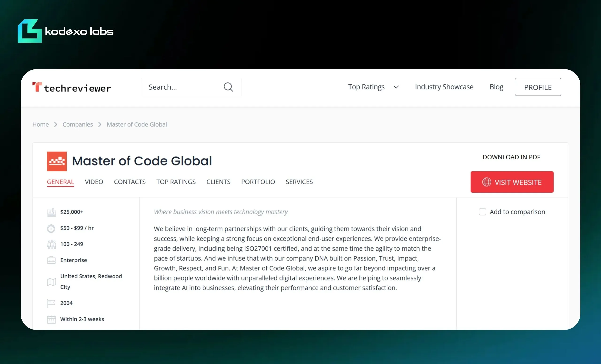
Task: Click the delivery time calendar icon
Action: (51, 319)
